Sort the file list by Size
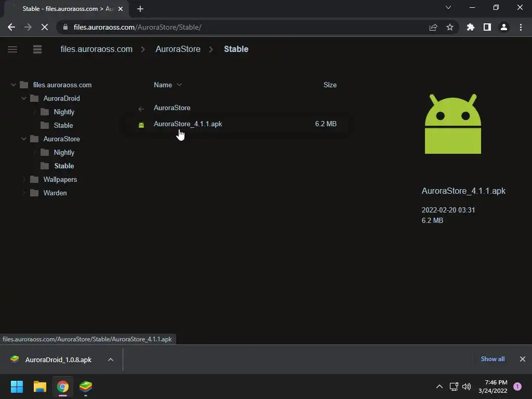 330,85
